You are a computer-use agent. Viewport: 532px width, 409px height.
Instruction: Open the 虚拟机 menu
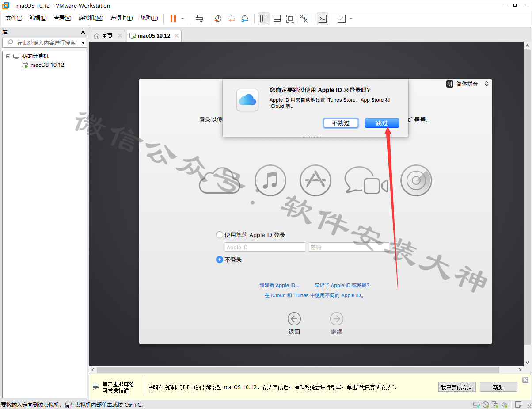pos(91,18)
